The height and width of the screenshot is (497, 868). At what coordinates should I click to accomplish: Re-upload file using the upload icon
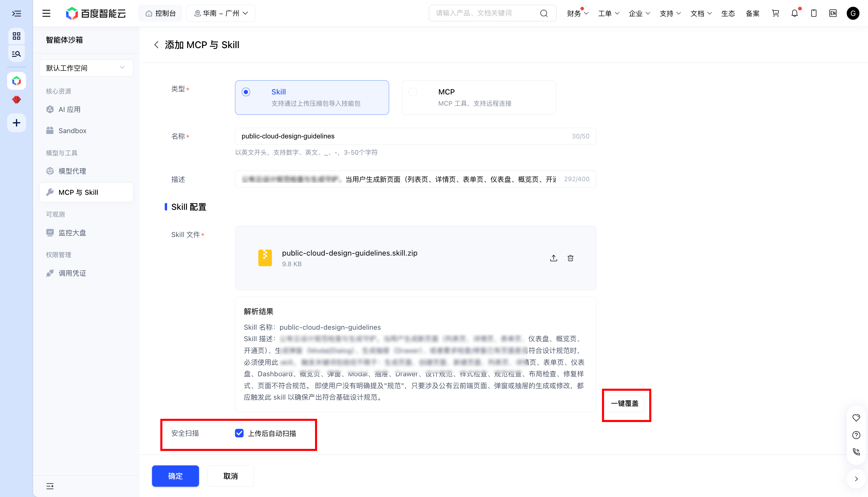tap(554, 258)
